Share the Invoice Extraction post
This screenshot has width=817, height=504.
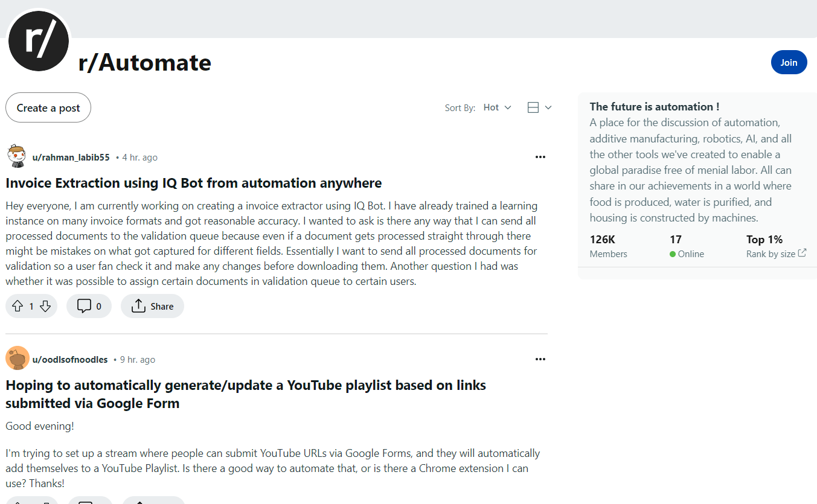pyautogui.click(x=152, y=306)
